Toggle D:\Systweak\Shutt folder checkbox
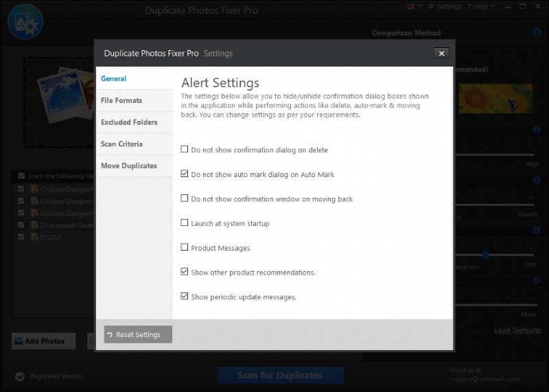Viewport: 549px width, 392px height. 21,224
